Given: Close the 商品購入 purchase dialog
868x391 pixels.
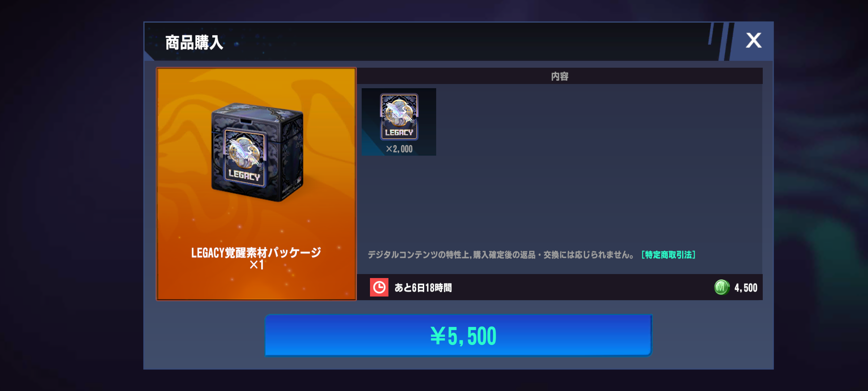Looking at the screenshot, I should click(754, 41).
